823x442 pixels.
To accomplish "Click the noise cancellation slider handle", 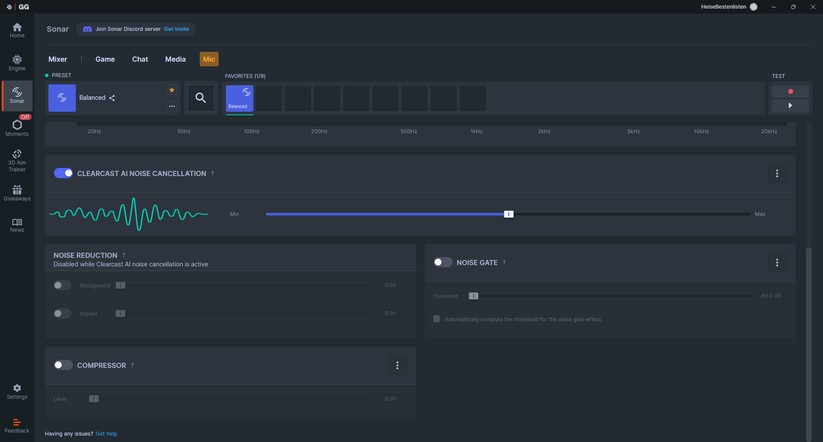I will 509,214.
